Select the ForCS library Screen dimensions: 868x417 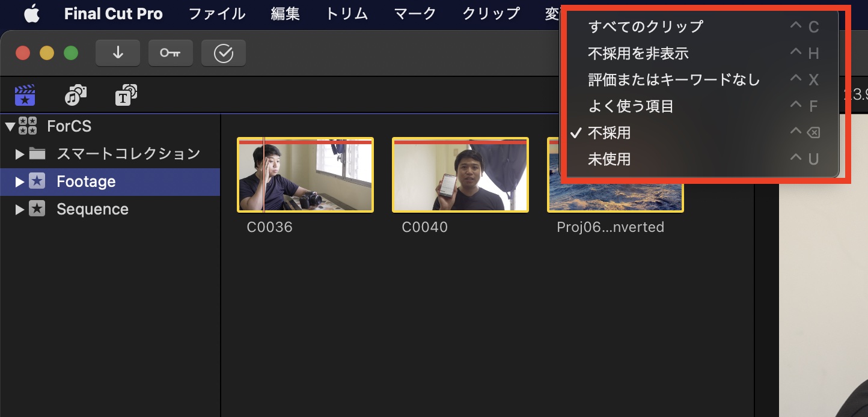(69, 126)
